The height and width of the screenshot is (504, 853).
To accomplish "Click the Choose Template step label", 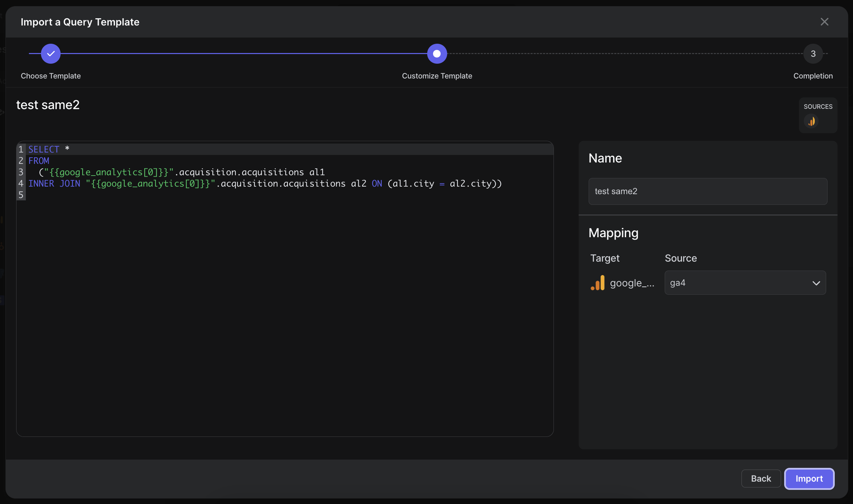I will [x=51, y=76].
